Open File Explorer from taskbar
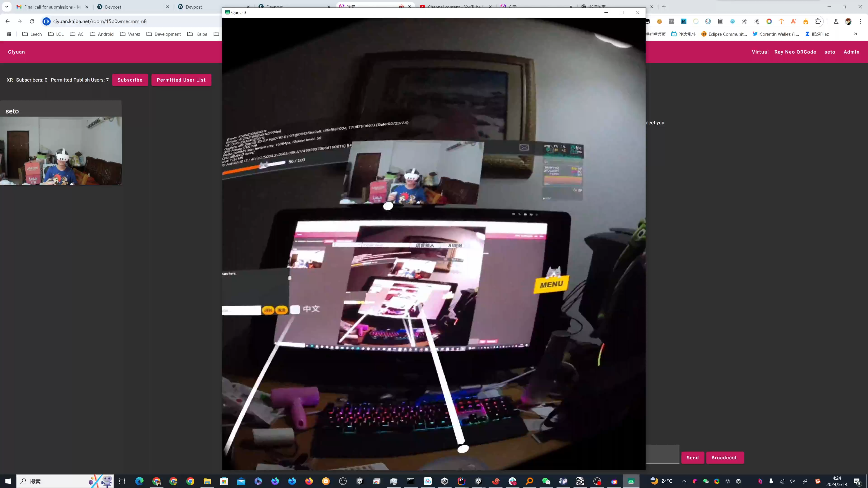The image size is (868, 488). [207, 481]
